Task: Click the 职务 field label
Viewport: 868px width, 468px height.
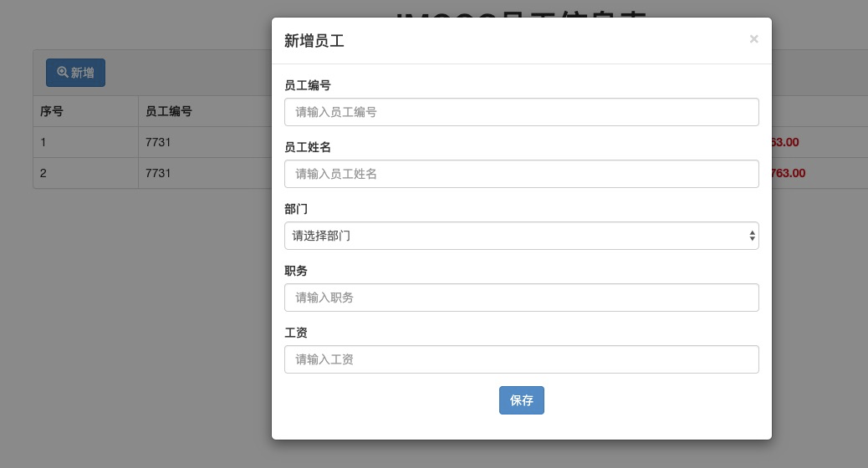Action: click(x=296, y=271)
